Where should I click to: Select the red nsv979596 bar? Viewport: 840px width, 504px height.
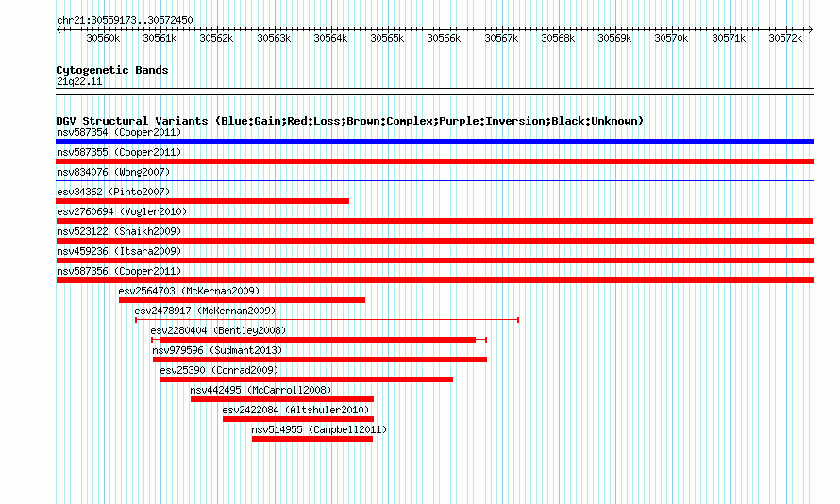320,360
